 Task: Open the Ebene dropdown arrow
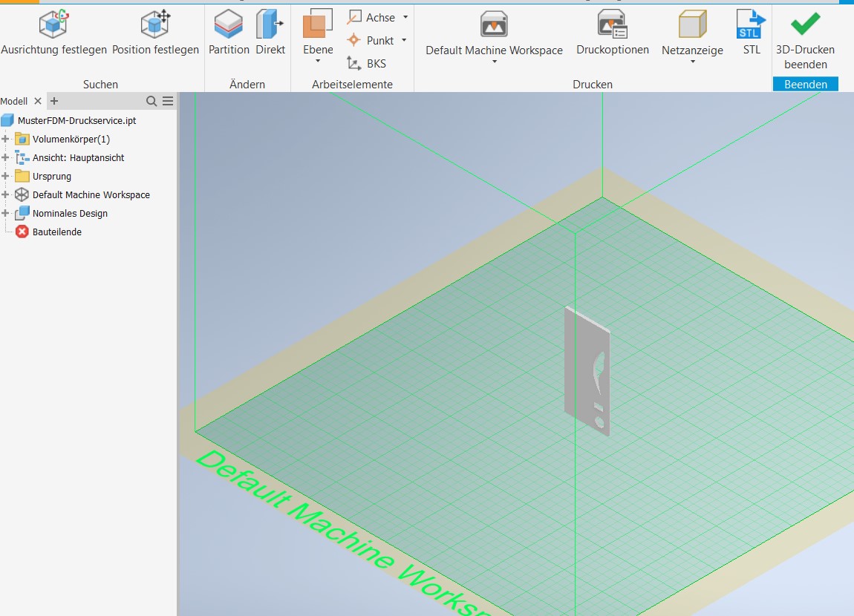(318, 61)
